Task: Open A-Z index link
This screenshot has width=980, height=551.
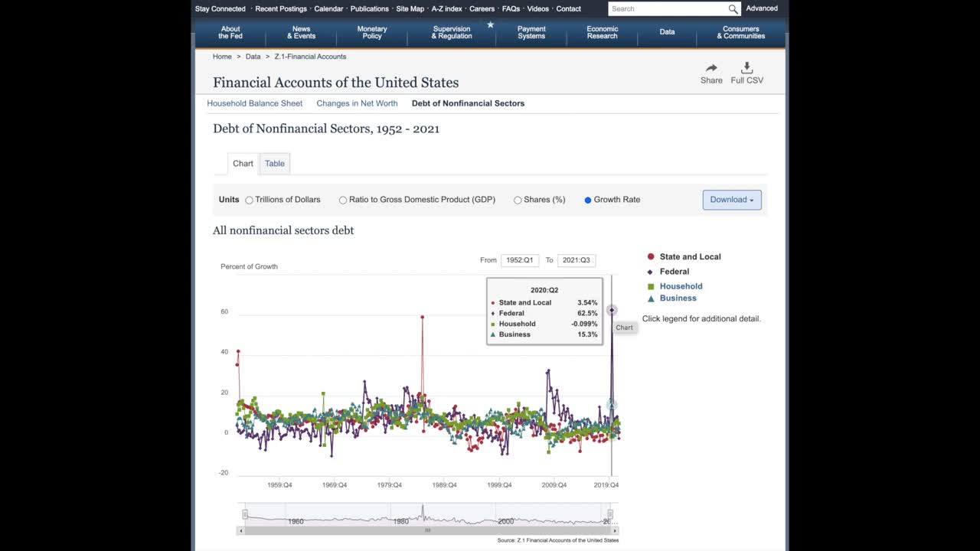Action: (x=446, y=9)
